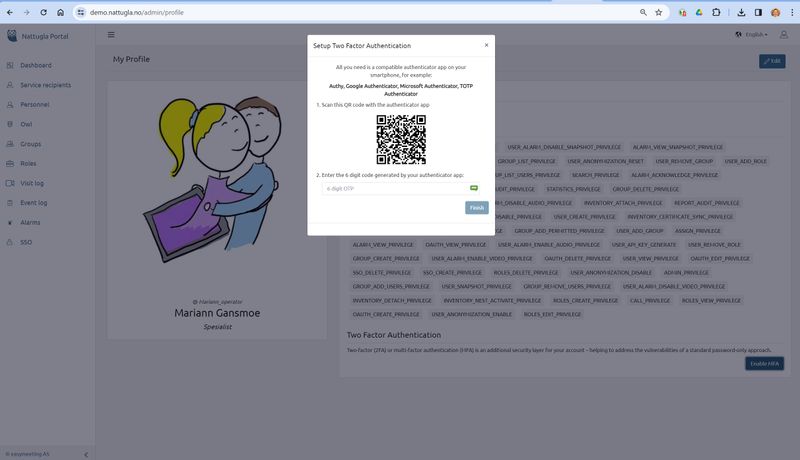Click the 6 digit OTP input field
The image size is (800, 460).
pos(390,188)
